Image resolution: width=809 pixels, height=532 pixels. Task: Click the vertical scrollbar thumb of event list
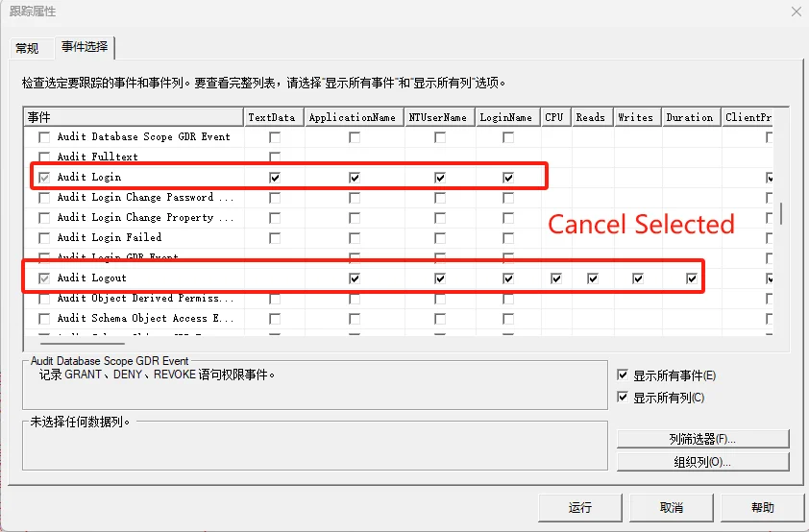point(781,213)
